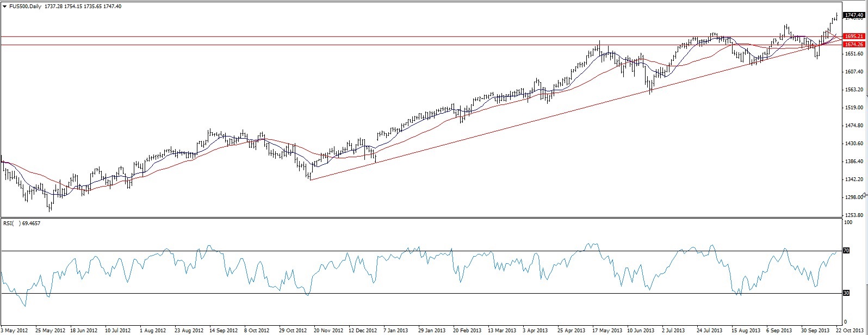Click the 24 Jul 2013 date label
This screenshot has width=868, height=335.
coord(710,330)
